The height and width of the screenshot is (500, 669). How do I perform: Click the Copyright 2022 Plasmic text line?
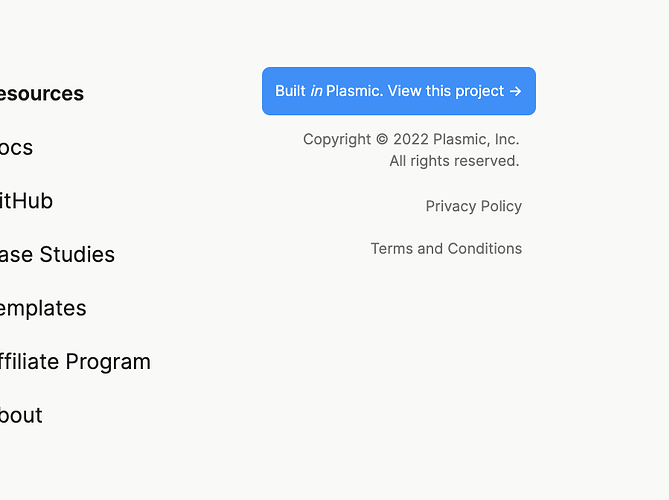(411, 139)
